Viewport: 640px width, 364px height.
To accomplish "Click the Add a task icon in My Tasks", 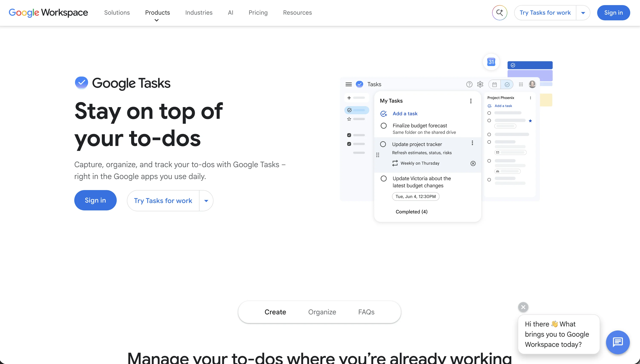I will [383, 114].
